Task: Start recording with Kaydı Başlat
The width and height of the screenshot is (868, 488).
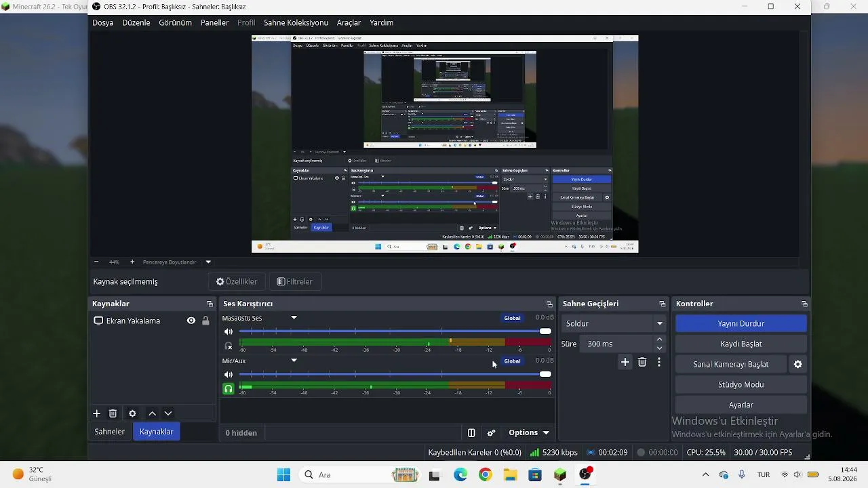Action: pyautogui.click(x=741, y=344)
